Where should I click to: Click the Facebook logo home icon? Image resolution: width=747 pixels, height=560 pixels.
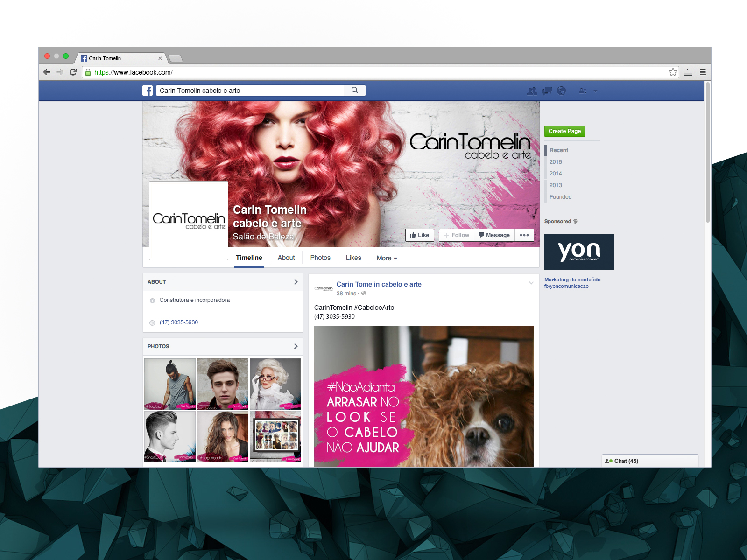[x=148, y=91]
